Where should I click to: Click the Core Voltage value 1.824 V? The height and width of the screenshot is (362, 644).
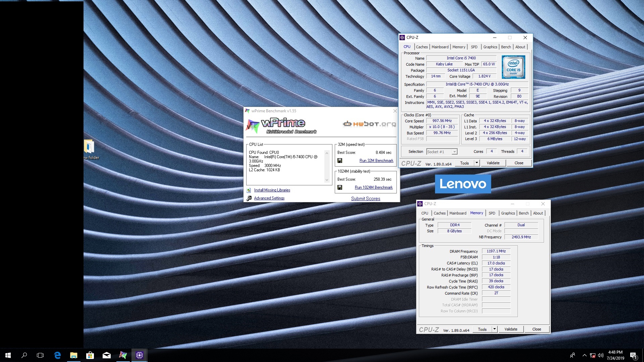tap(484, 76)
